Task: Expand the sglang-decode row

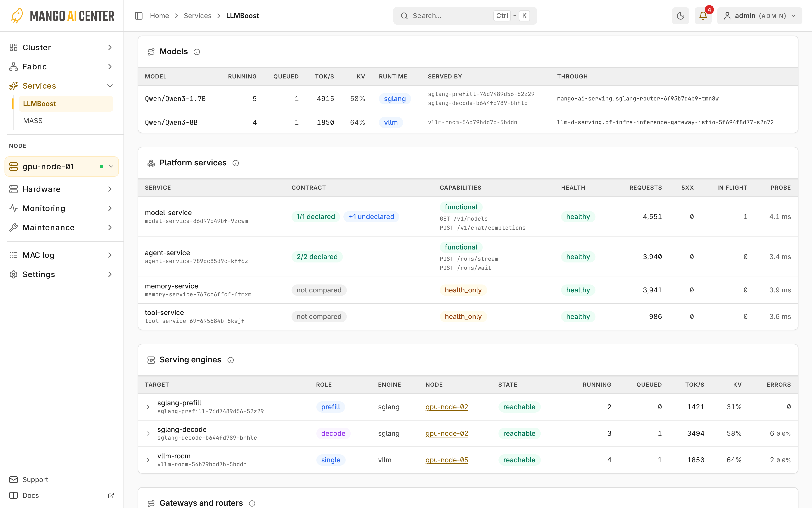Action: (148, 433)
